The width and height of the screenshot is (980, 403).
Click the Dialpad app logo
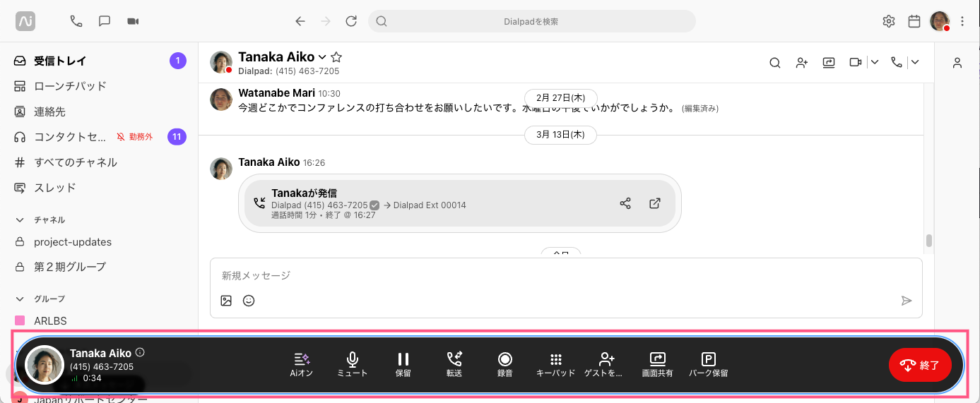tap(25, 21)
